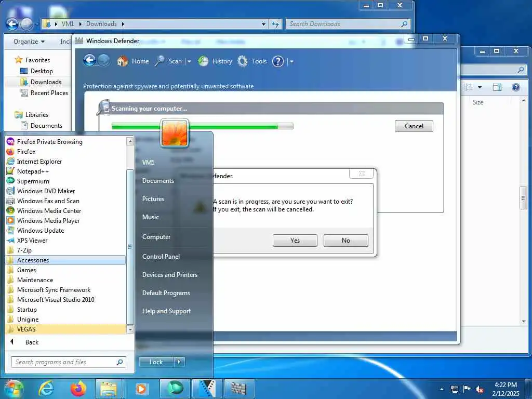Viewport: 532px width, 399px height.
Task: Open Firefox Private Browsing from Start menu
Action: [x=65, y=141]
